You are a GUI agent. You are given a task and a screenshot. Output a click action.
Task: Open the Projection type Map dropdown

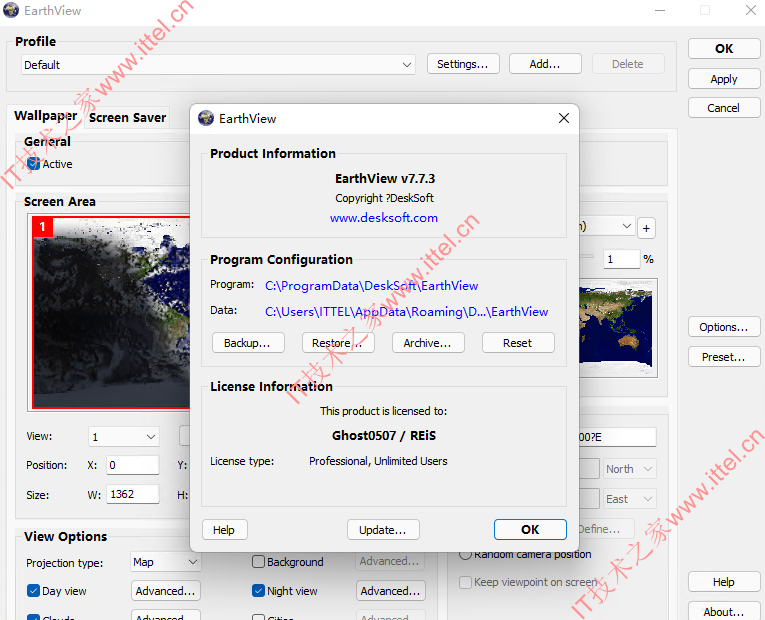[x=165, y=562]
